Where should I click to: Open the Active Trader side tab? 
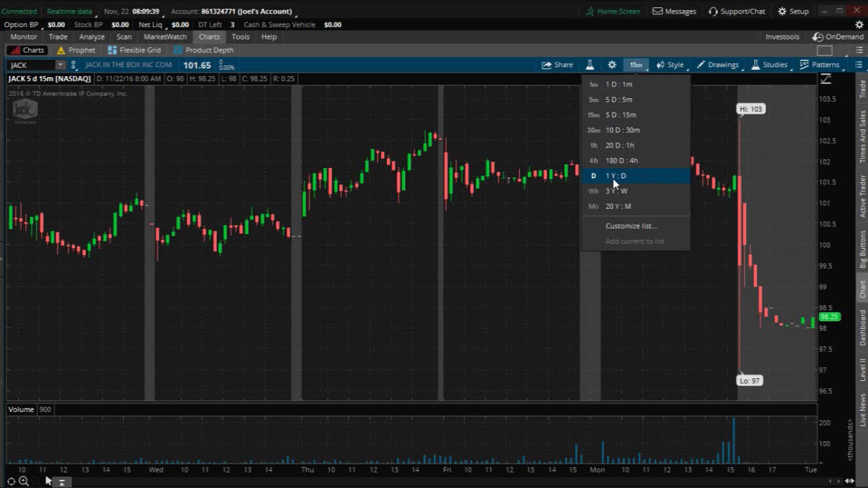pos(863,196)
